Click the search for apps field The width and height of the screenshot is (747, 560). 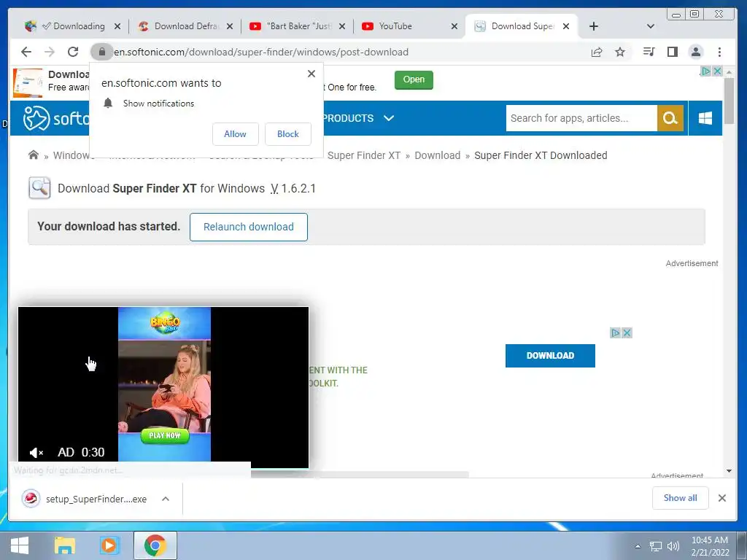(x=581, y=118)
